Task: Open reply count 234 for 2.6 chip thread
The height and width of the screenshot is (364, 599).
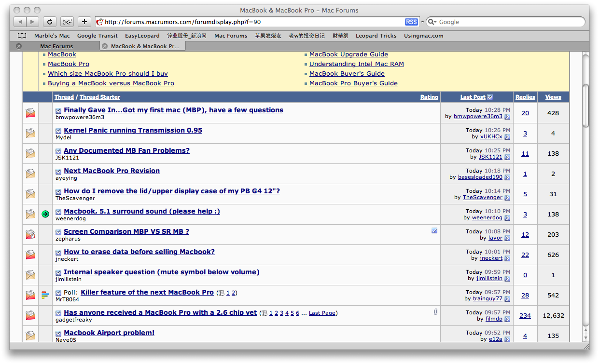Action: click(525, 316)
